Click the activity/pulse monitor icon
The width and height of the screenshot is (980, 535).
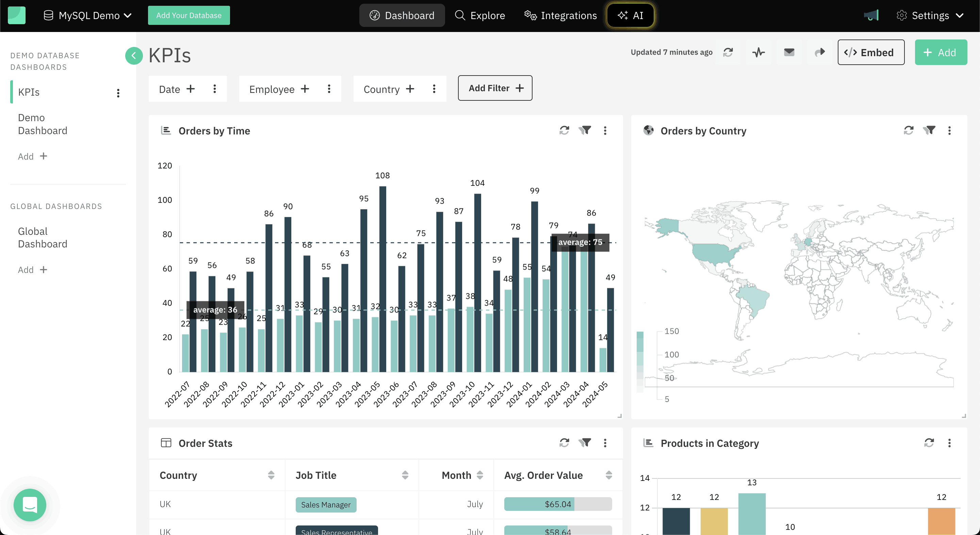tap(759, 52)
